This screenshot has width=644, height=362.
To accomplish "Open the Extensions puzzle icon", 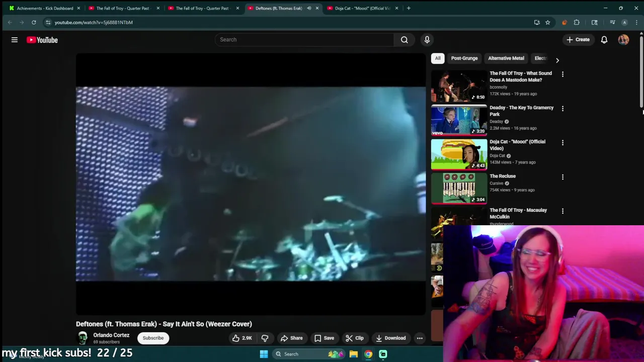I will click(x=577, y=22).
